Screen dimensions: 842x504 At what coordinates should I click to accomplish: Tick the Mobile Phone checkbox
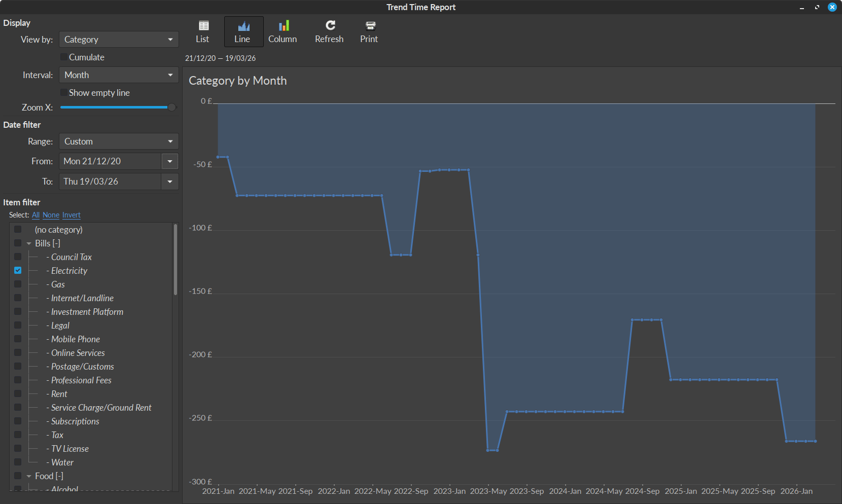pos(18,339)
